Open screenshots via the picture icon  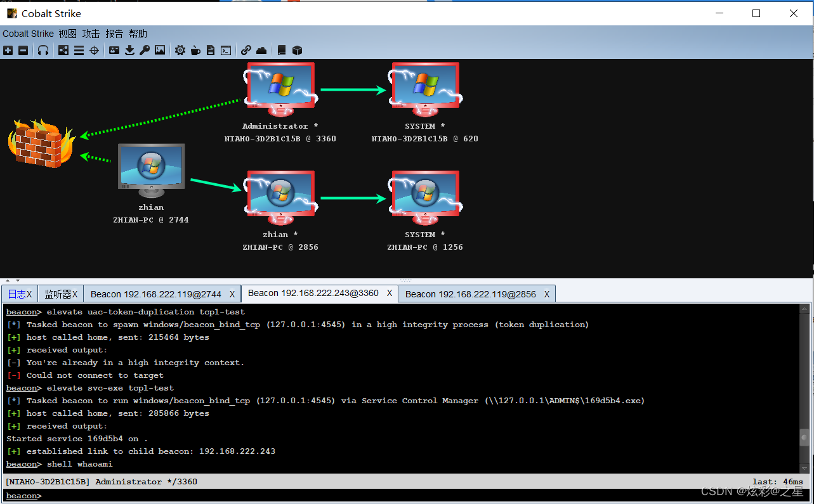(x=160, y=50)
